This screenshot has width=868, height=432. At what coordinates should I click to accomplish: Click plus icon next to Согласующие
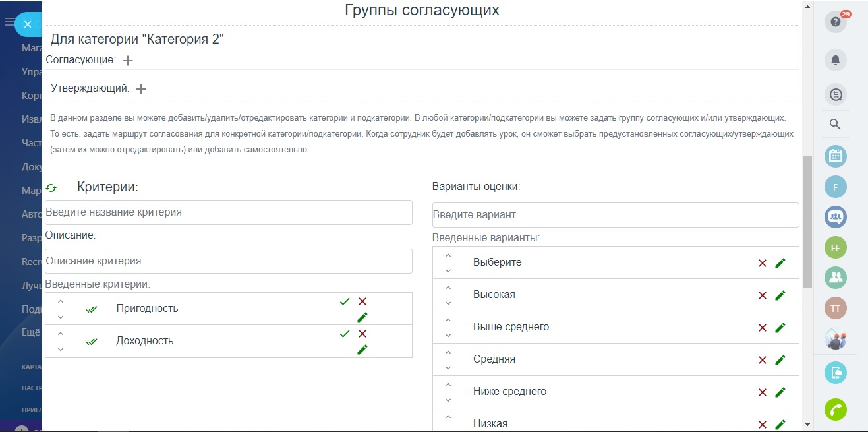tap(128, 60)
